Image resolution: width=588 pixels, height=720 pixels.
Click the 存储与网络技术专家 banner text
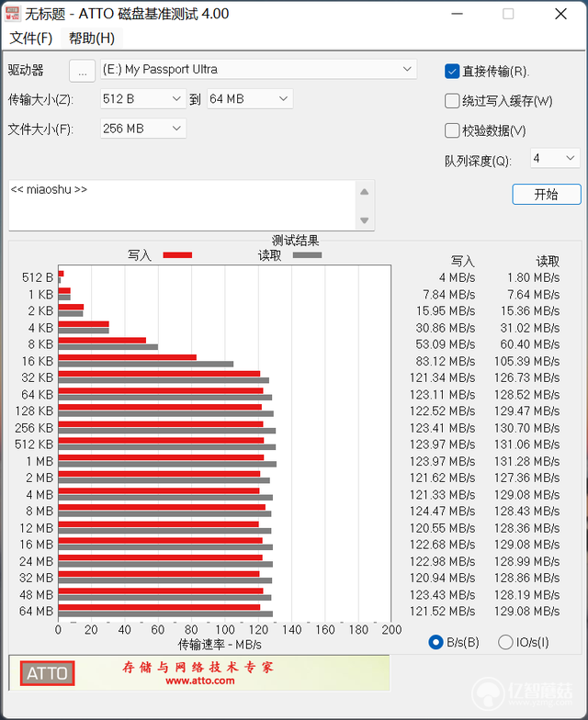198,667
